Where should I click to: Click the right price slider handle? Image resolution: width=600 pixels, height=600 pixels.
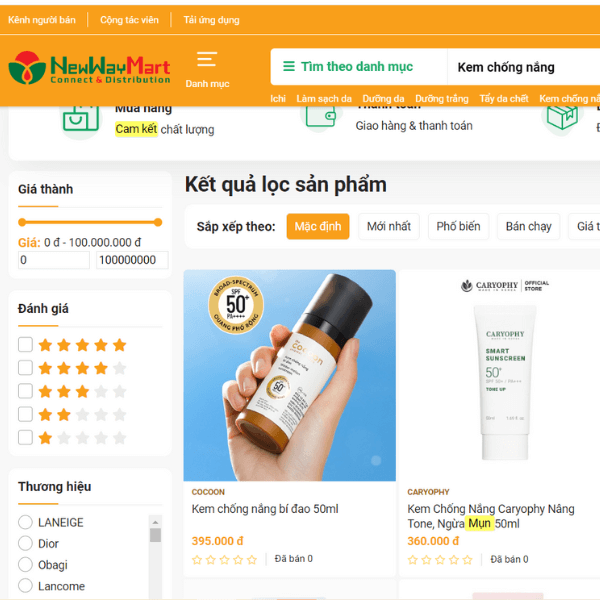tap(158, 222)
